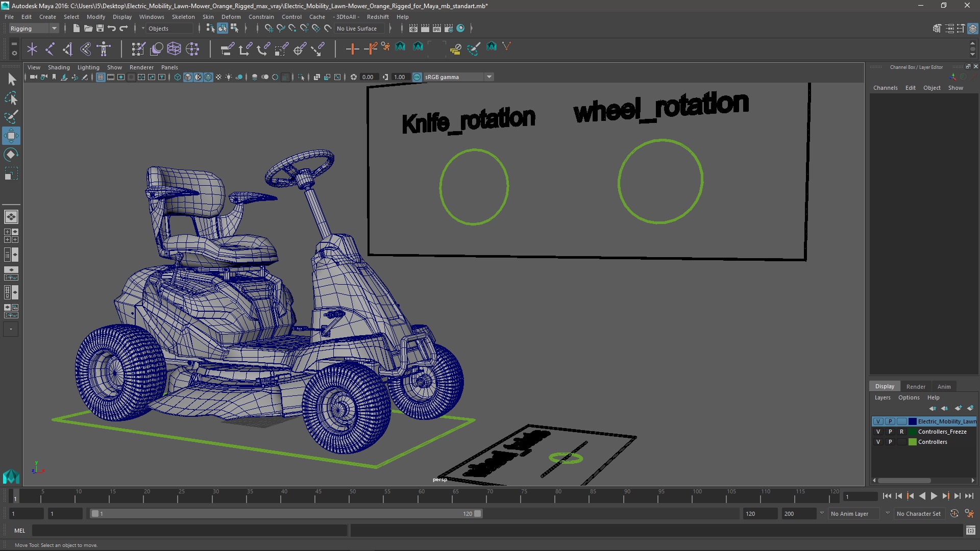Click the New Scene icon
Image resolution: width=980 pixels, height=551 pixels.
76,29
